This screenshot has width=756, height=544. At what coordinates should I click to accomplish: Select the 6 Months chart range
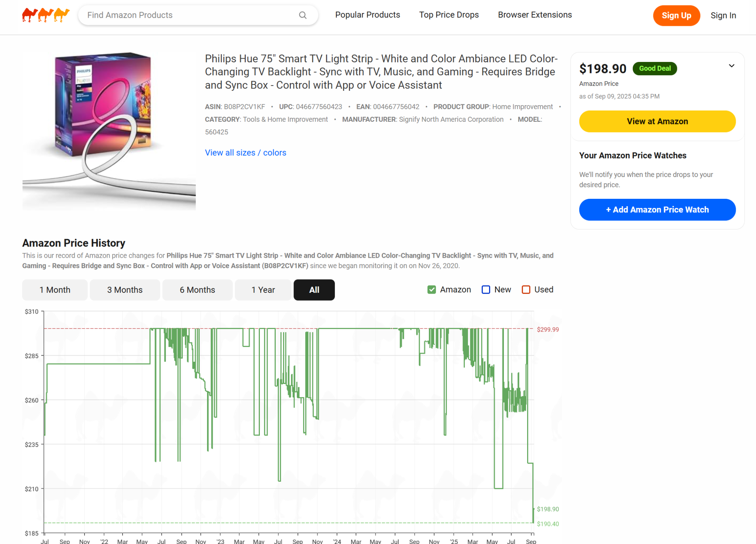point(197,290)
